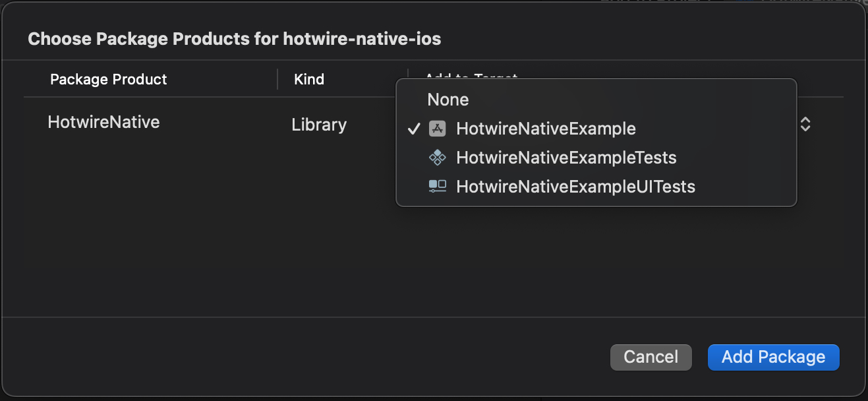This screenshot has height=401, width=868.
Task: Click the Kind column header
Action: click(x=309, y=79)
